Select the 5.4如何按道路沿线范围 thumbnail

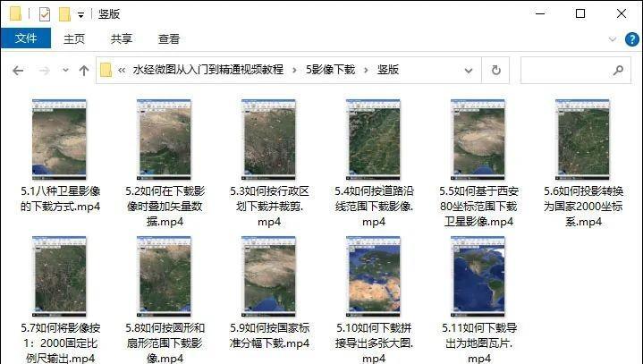point(374,140)
